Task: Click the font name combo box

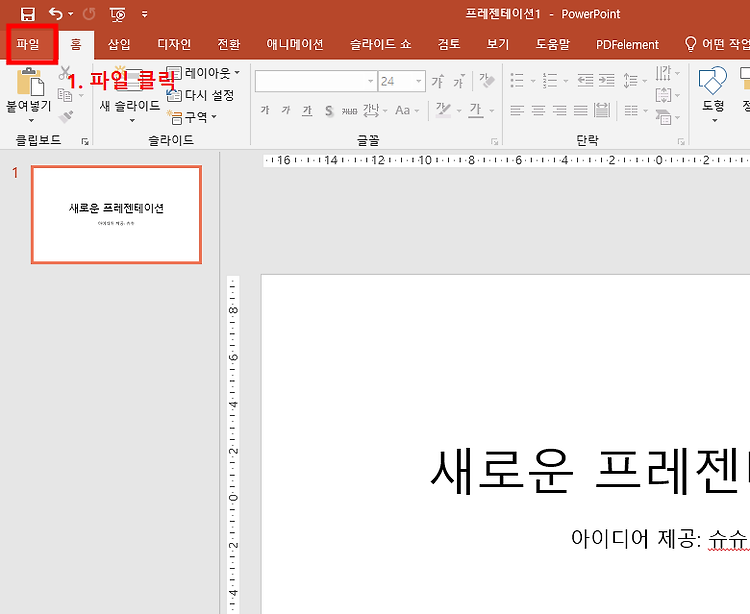Action: point(316,81)
